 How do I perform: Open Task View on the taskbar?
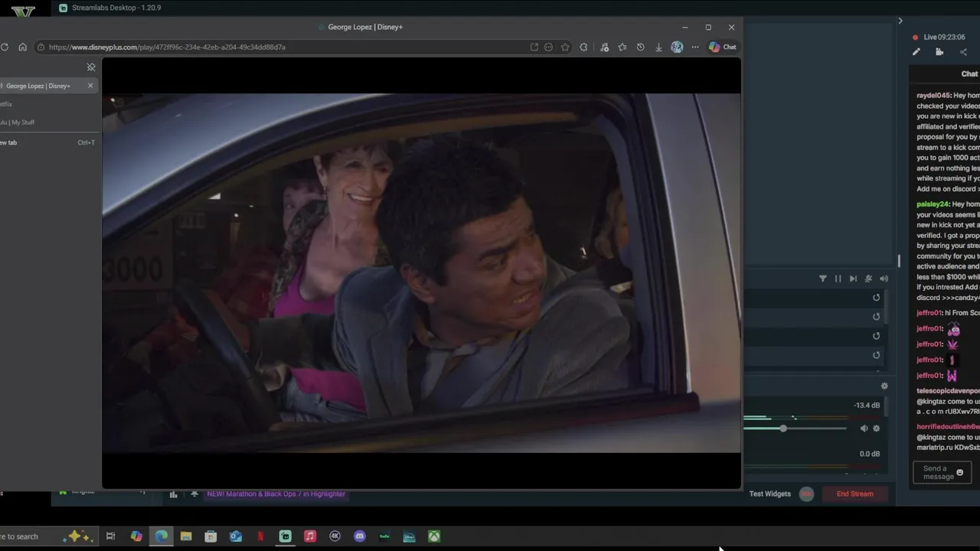[110, 536]
